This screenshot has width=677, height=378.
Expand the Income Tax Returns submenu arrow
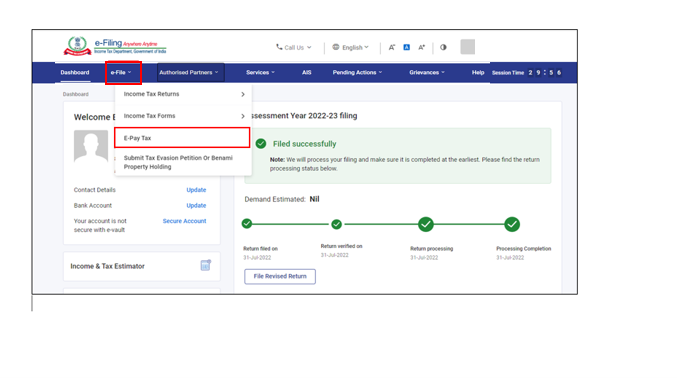point(243,94)
